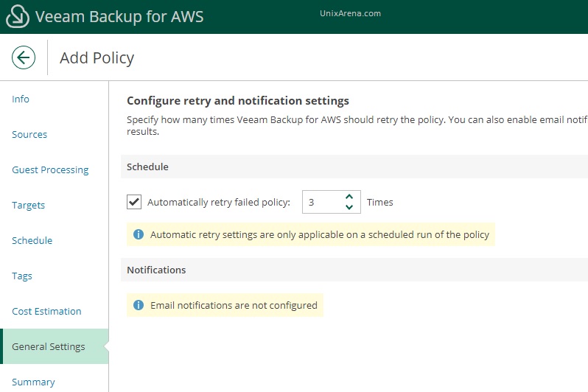This screenshot has width=588, height=392.
Task: Click Configure retry and notification settings heading
Action: 238,101
